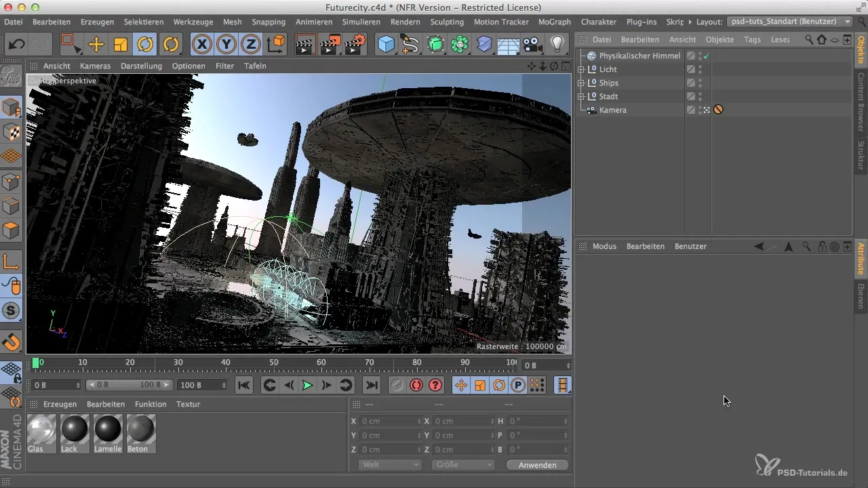Image resolution: width=868 pixels, height=488 pixels.
Task: Open viewport Filter menu
Action: (x=224, y=66)
